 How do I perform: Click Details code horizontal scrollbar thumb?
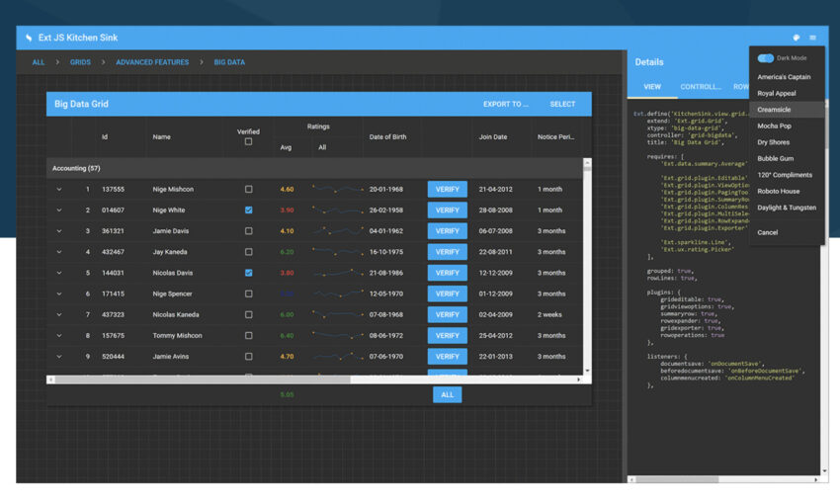pos(677,480)
